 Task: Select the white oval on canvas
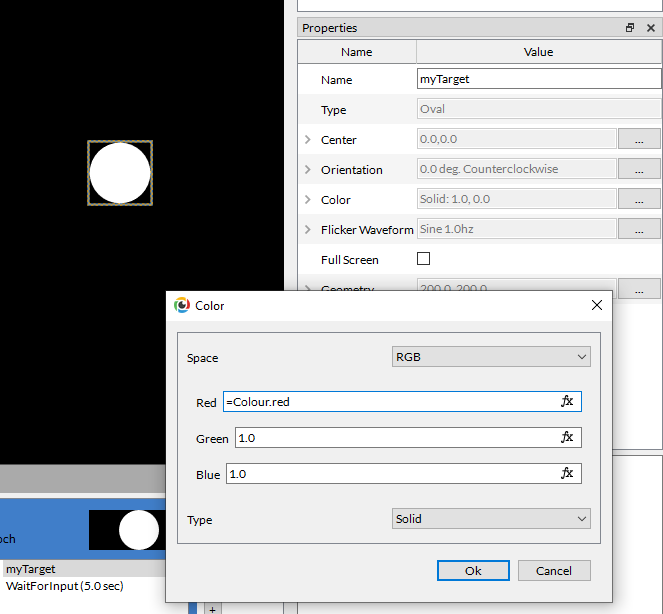pyautogui.click(x=120, y=173)
